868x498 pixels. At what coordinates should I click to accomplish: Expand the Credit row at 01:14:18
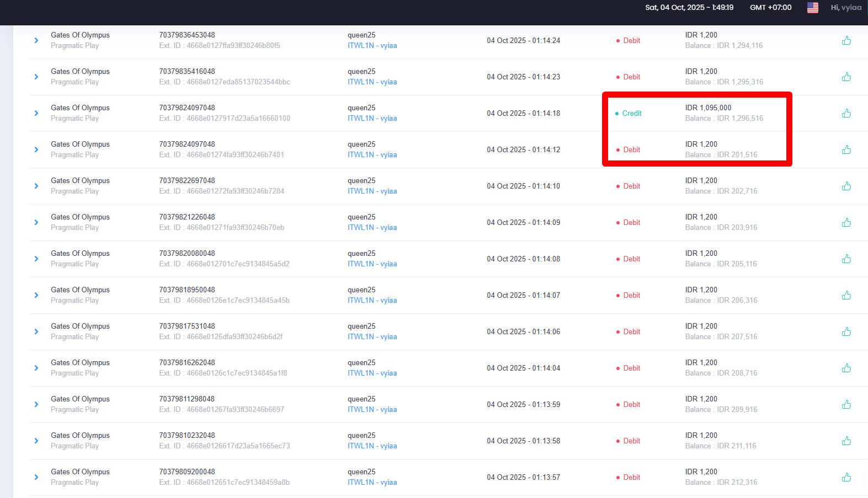coord(36,113)
